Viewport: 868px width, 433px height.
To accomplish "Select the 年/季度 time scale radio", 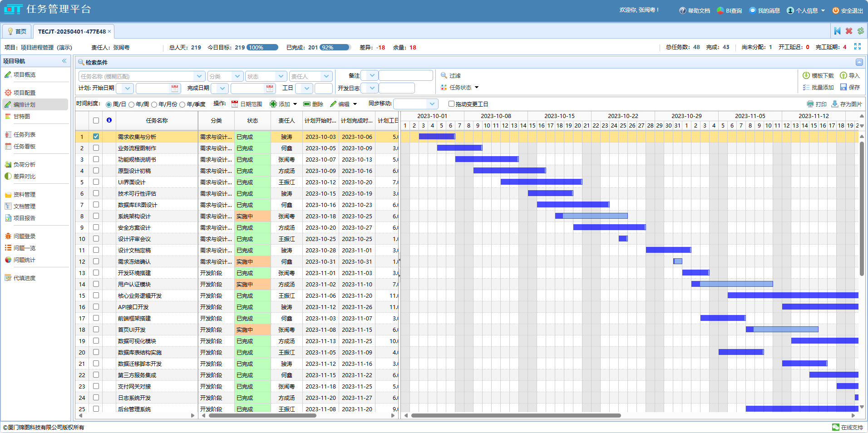I will 182,104.
